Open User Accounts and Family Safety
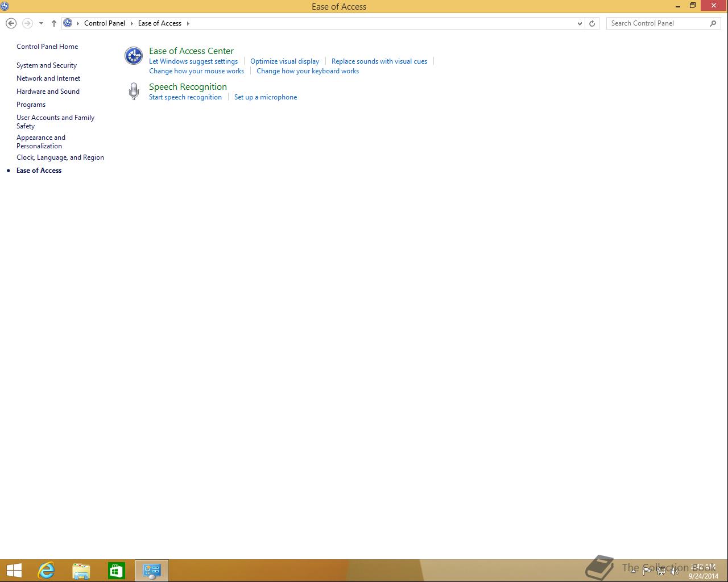 pos(55,122)
